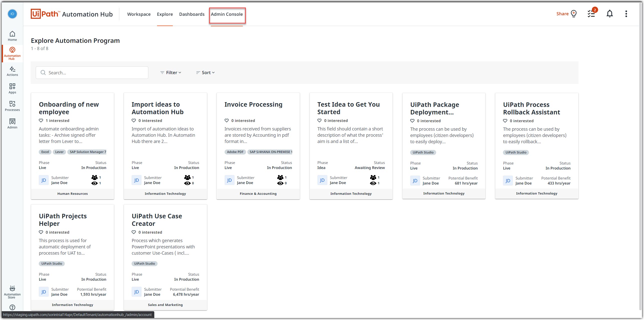Open the Admin sidebar icon
Image resolution: width=644 pixels, height=320 pixels.
[12, 123]
